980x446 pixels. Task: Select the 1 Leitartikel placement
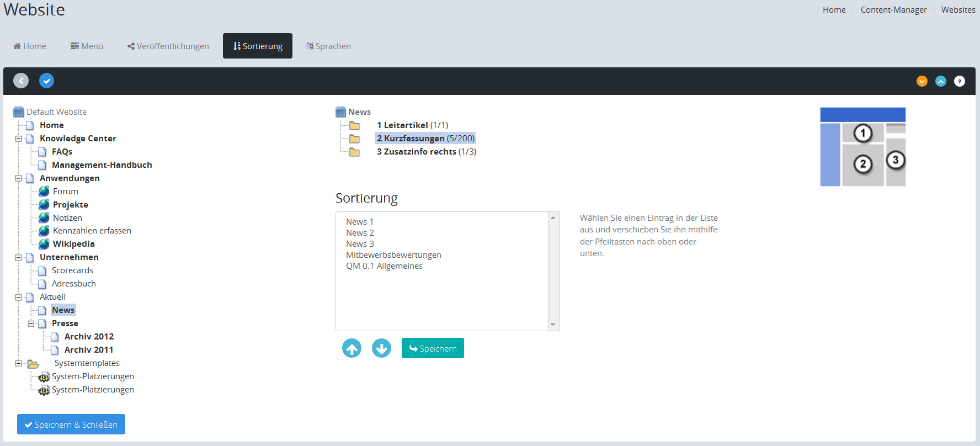(x=412, y=125)
